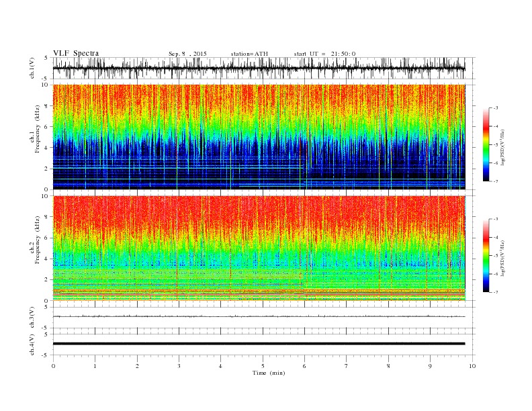Click inside the ch.2 spectrogram panel
Screen dimensions: 532x411
(259, 248)
